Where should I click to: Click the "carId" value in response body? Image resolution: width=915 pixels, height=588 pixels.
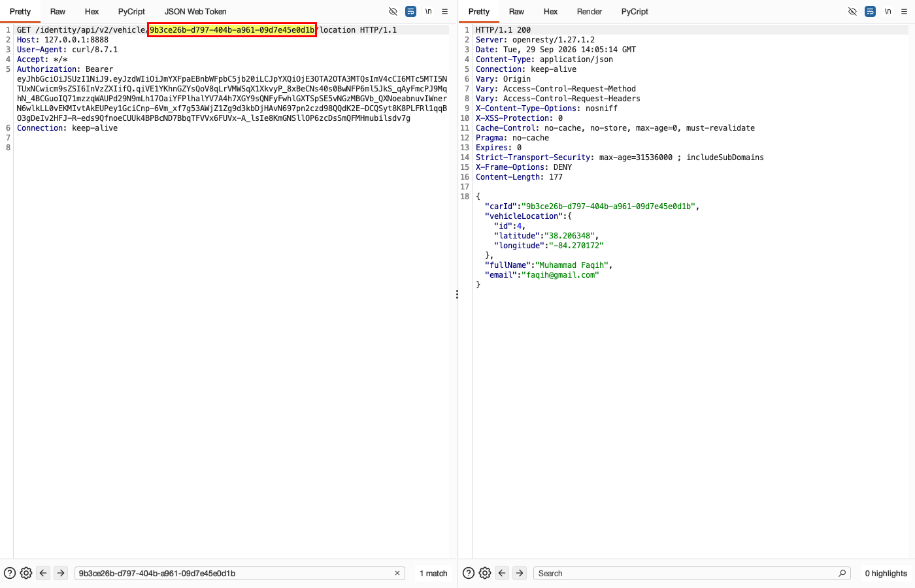(608, 206)
